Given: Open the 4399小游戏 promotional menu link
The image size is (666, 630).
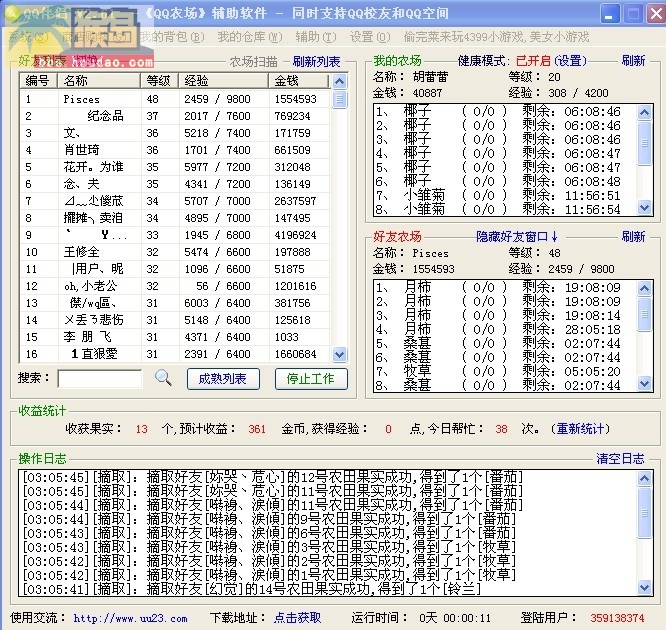Looking at the screenshot, I should pos(497,37).
